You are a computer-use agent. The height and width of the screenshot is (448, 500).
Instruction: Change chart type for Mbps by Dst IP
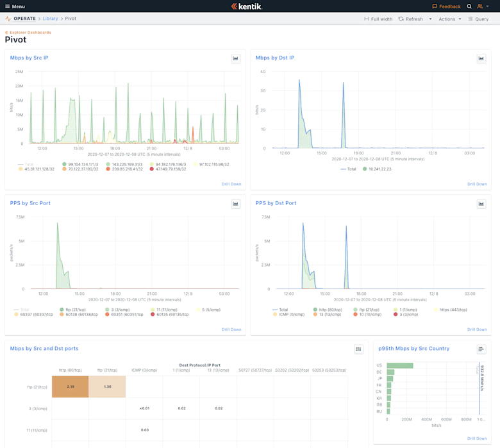[x=481, y=58]
